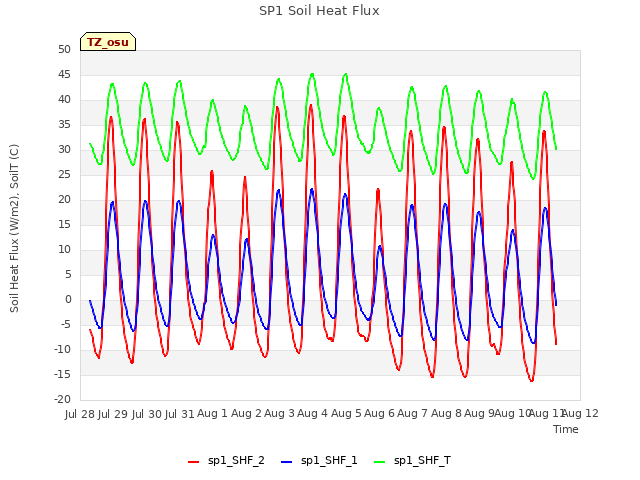This screenshot has height=480, width=640.
Task: Click the Jul 30 x-axis tick label
Action: coord(147,414)
